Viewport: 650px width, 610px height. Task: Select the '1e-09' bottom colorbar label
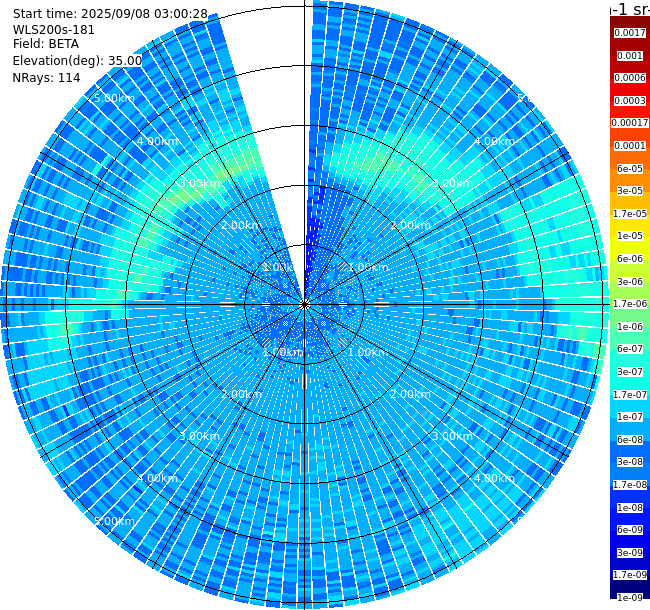630,598
